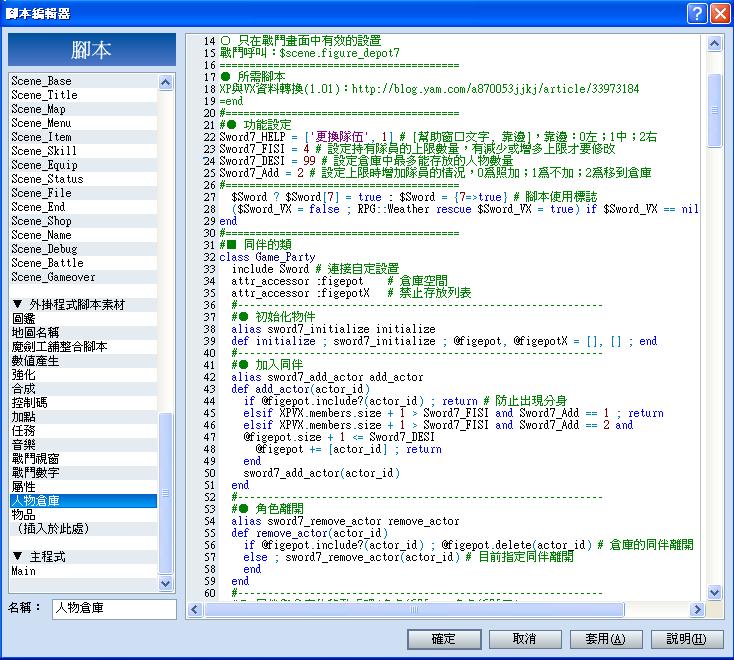Screen dimensions: 734x660
Task: Close the script editor window
Action: point(719,13)
